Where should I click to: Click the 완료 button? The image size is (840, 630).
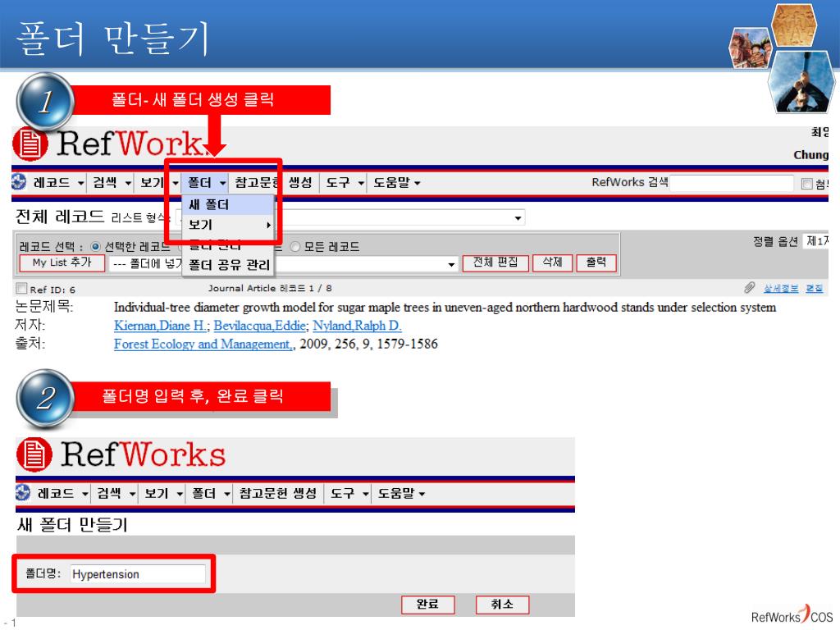427,605
